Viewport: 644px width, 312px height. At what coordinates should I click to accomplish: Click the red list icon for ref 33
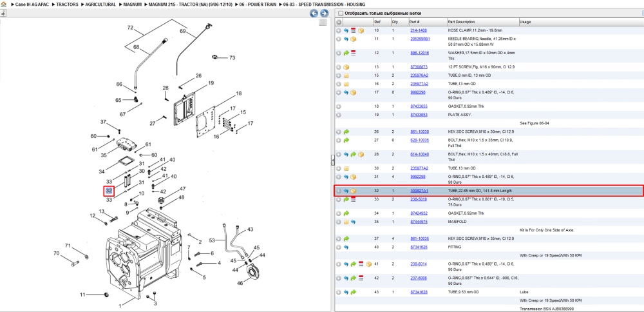point(353,199)
